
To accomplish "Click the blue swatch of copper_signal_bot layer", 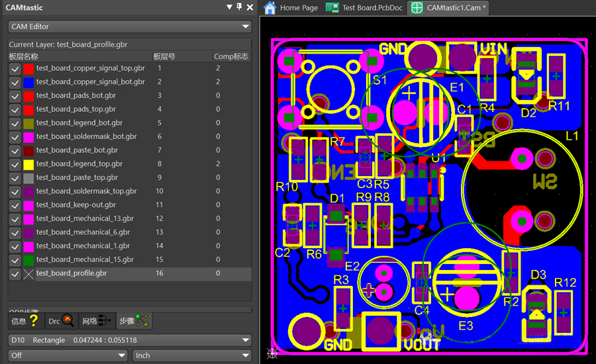I will (x=28, y=82).
